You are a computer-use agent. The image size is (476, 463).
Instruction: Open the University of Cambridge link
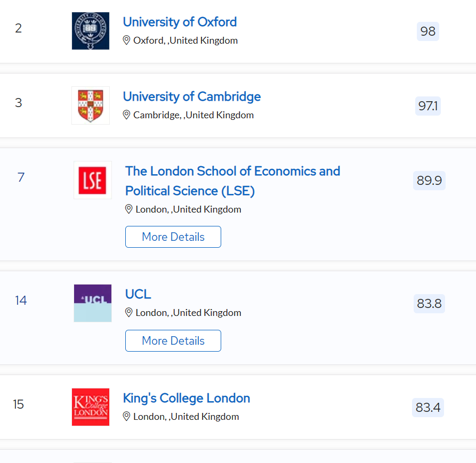tap(191, 96)
